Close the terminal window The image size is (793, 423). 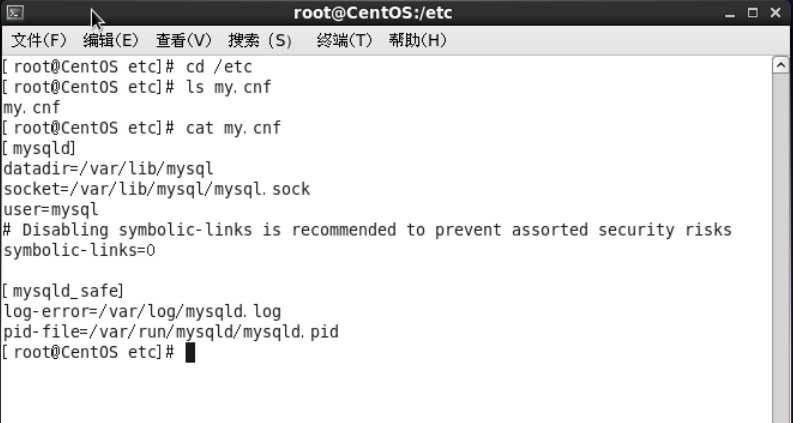point(776,13)
